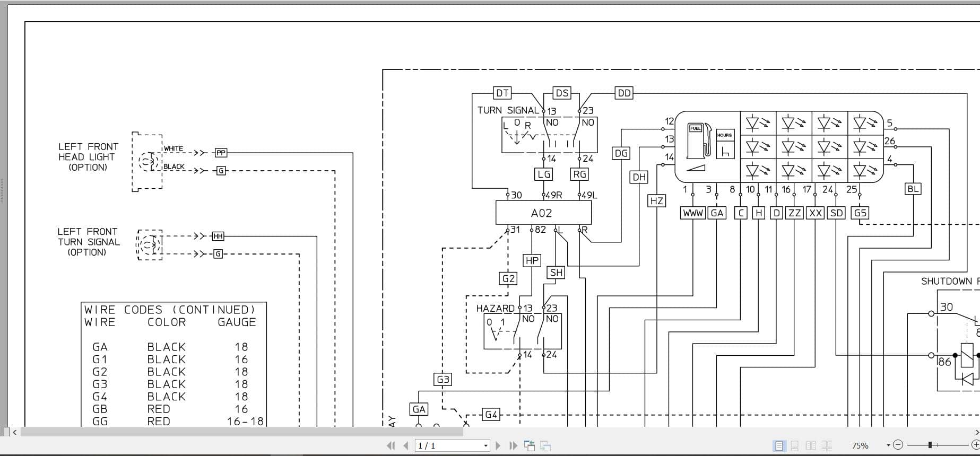
Task: Click the XX wire label box
Action: (815, 213)
